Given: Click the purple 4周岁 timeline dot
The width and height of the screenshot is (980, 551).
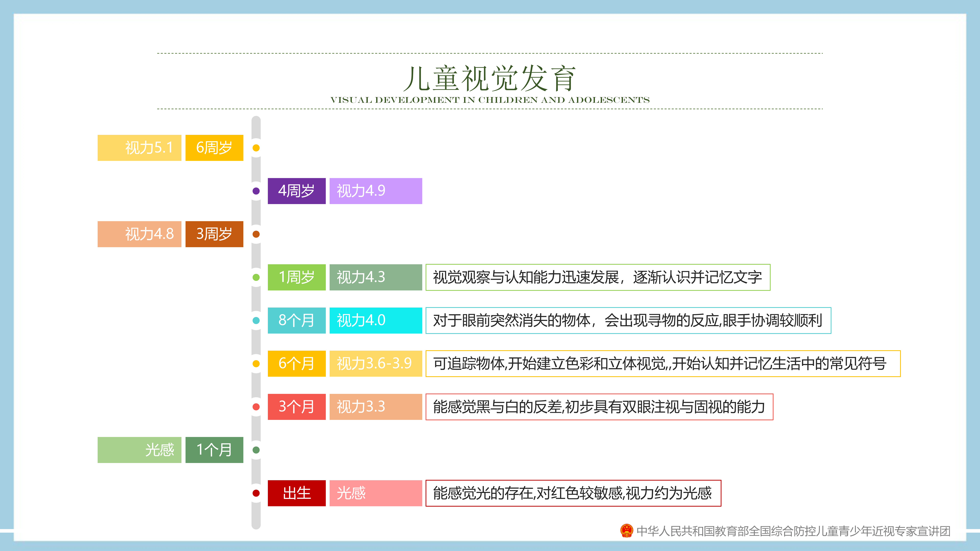Looking at the screenshot, I should [x=256, y=191].
